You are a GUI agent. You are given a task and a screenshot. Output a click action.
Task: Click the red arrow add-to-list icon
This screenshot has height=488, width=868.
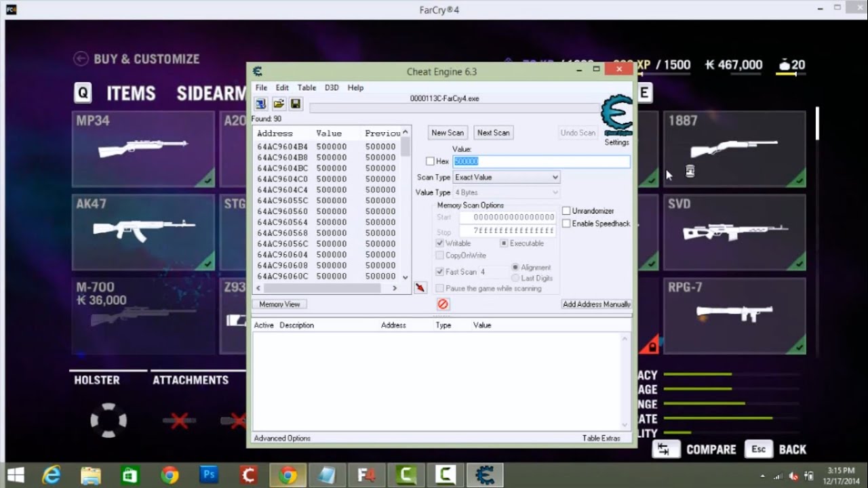pos(420,288)
